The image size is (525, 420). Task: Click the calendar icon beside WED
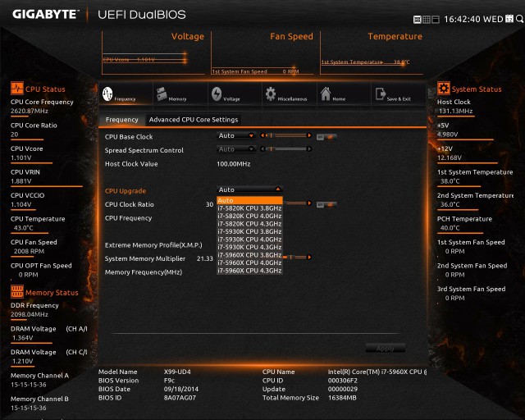509,19
